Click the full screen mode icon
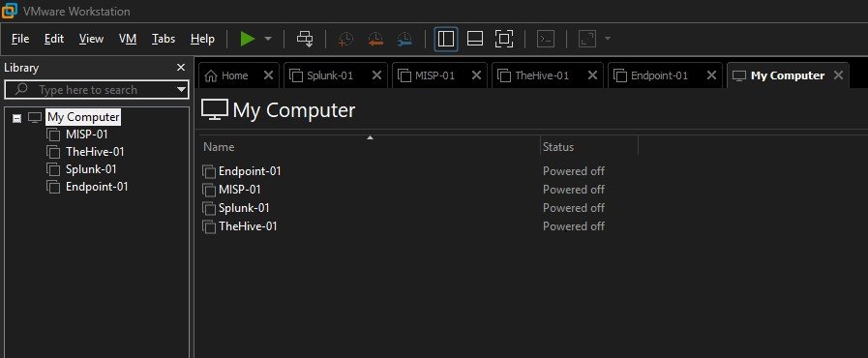The image size is (868, 358). (x=504, y=39)
